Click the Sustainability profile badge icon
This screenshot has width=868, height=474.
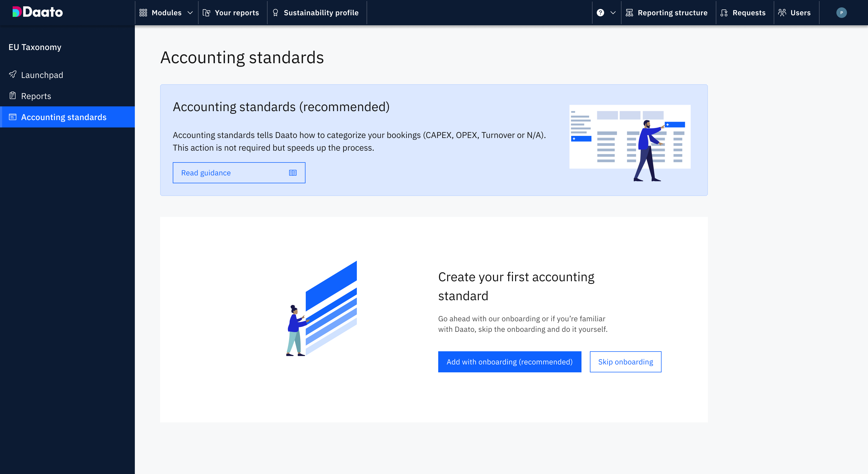tap(275, 13)
